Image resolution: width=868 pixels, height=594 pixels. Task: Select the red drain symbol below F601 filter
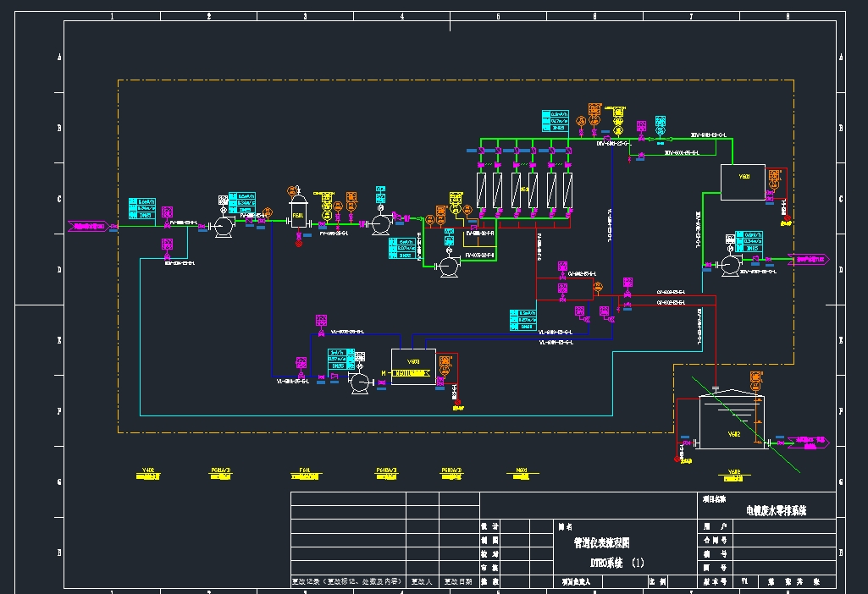[x=299, y=244]
